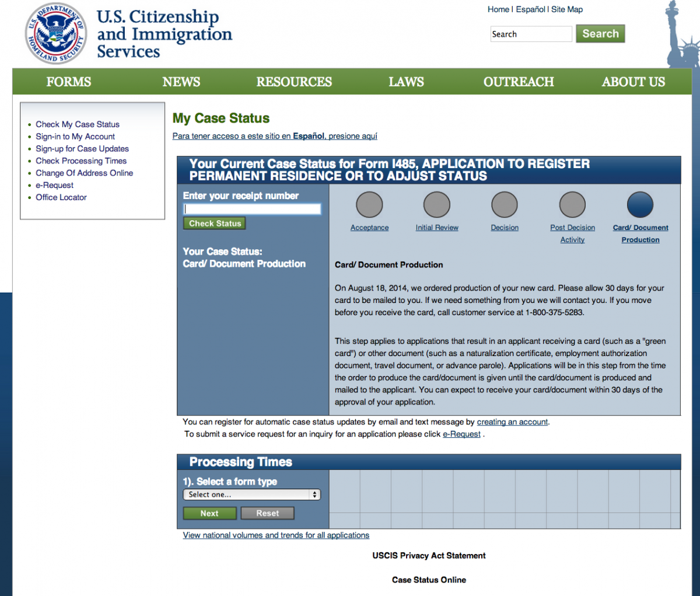Click the Acceptance step link
Image resolution: width=700 pixels, height=596 pixels.
[369, 228]
